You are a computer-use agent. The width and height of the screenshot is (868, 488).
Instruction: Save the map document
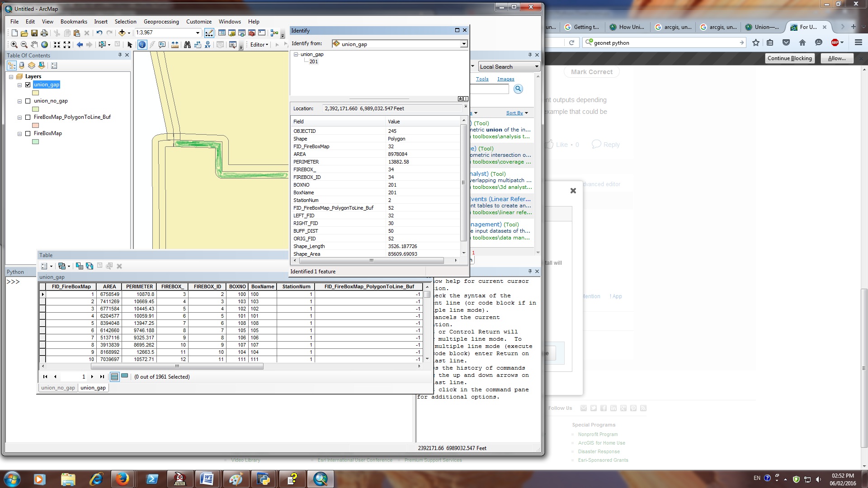[34, 33]
